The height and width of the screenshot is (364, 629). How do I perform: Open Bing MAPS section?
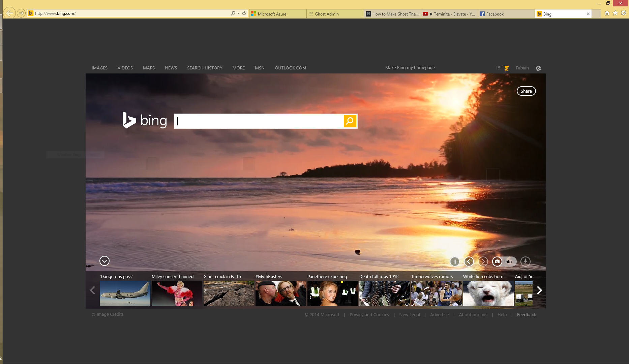[149, 68]
